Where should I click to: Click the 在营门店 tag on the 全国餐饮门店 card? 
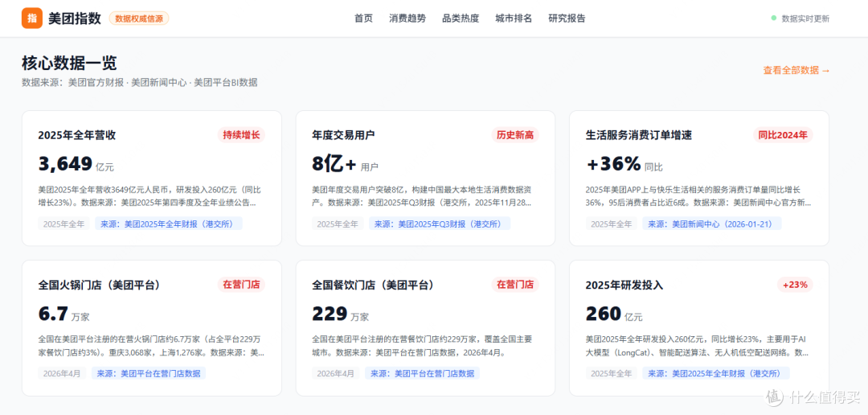click(x=515, y=284)
